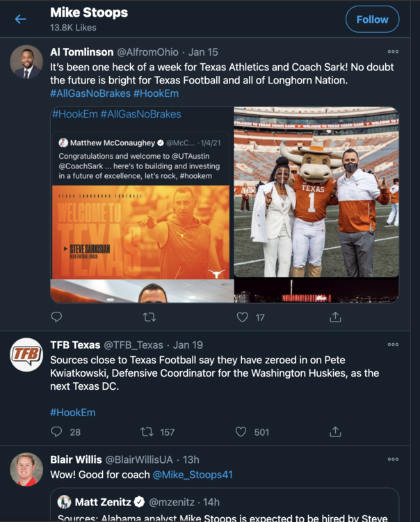The image size is (420, 522).
Task: Follow Mike Stoops
Action: pos(372,19)
